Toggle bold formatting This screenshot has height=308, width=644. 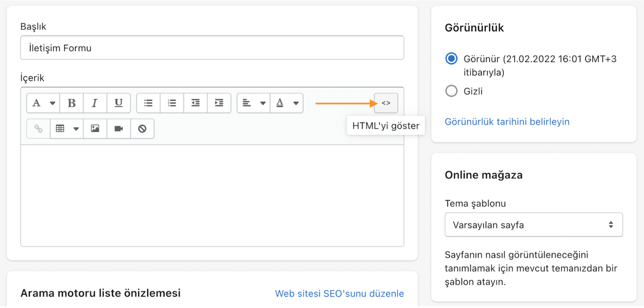pos(72,103)
